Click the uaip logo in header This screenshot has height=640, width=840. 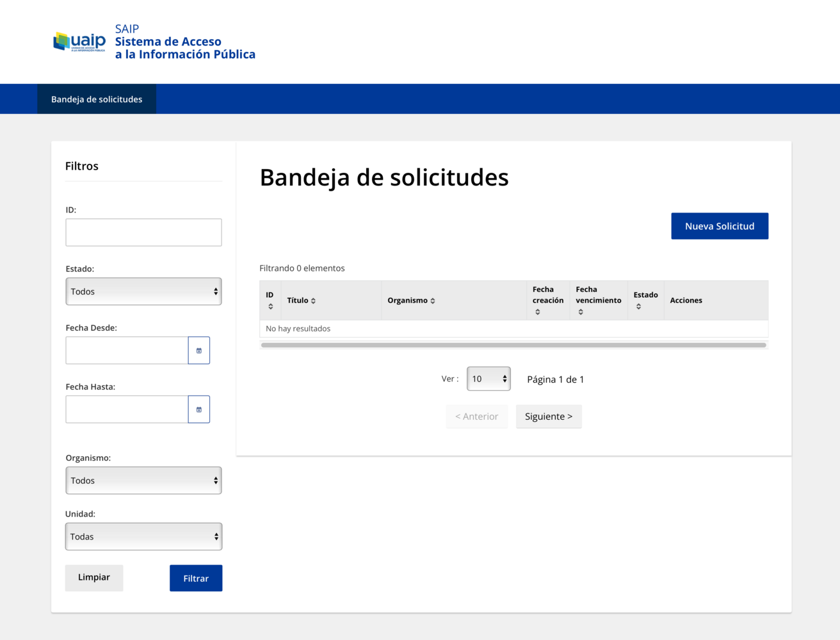tap(79, 42)
